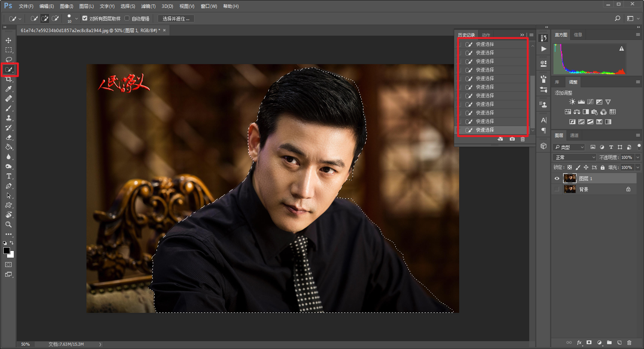Toggle lock all padlock icon
Image resolution: width=644 pixels, height=349 pixels.
point(603,167)
